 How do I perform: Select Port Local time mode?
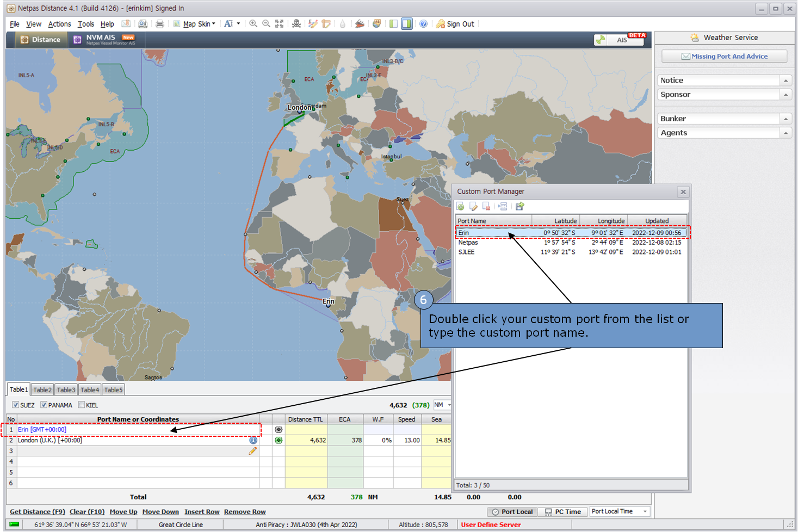(512, 512)
